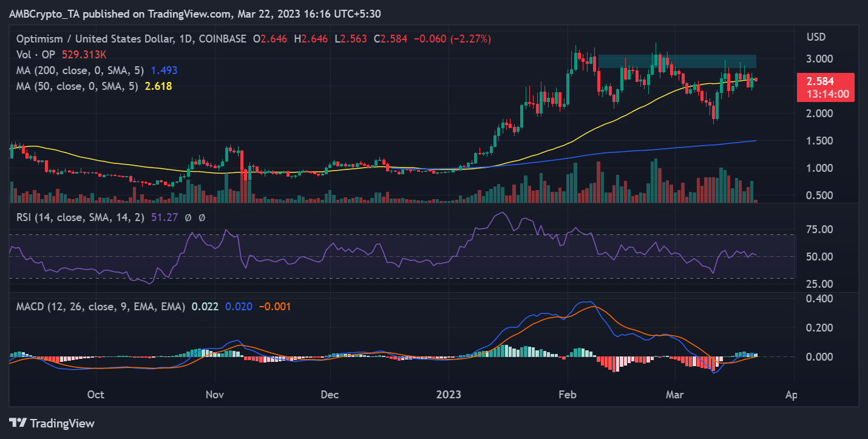Click the 2023 label on time axis
The image size is (868, 439).
[x=447, y=394]
